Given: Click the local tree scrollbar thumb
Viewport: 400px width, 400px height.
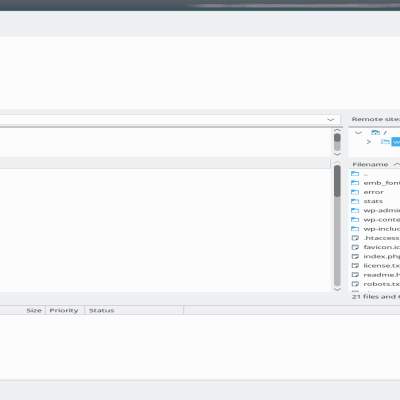Looking at the screenshot, I should pyautogui.click(x=337, y=138).
